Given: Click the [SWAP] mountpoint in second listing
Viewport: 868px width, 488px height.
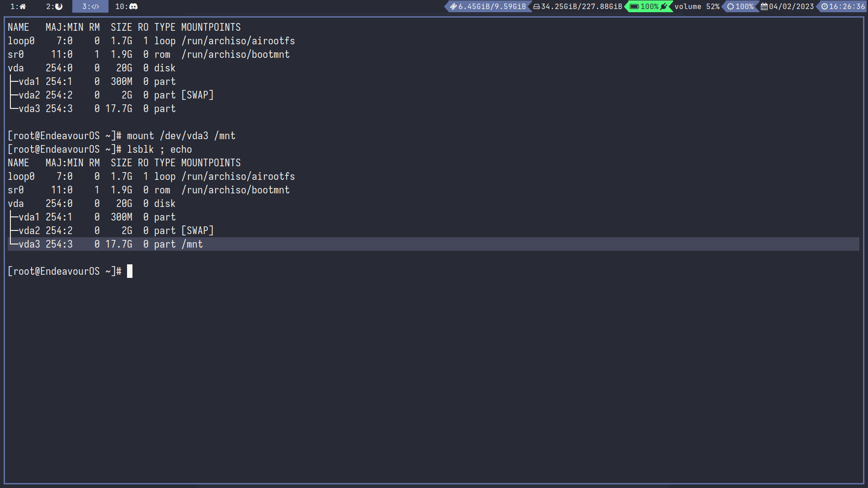Looking at the screenshot, I should (198, 230).
